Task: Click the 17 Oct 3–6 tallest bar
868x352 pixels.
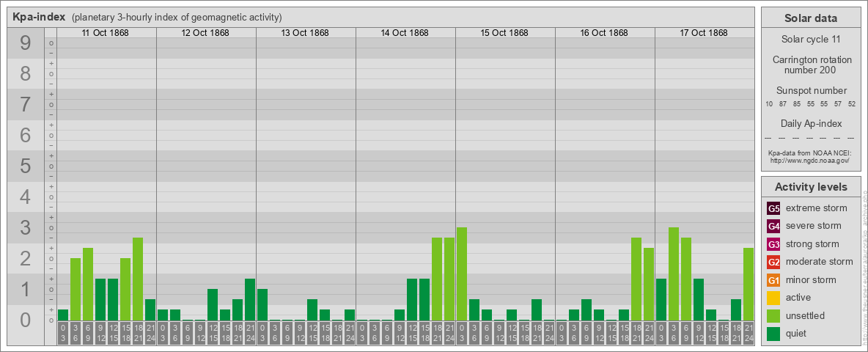Action: coord(674,274)
